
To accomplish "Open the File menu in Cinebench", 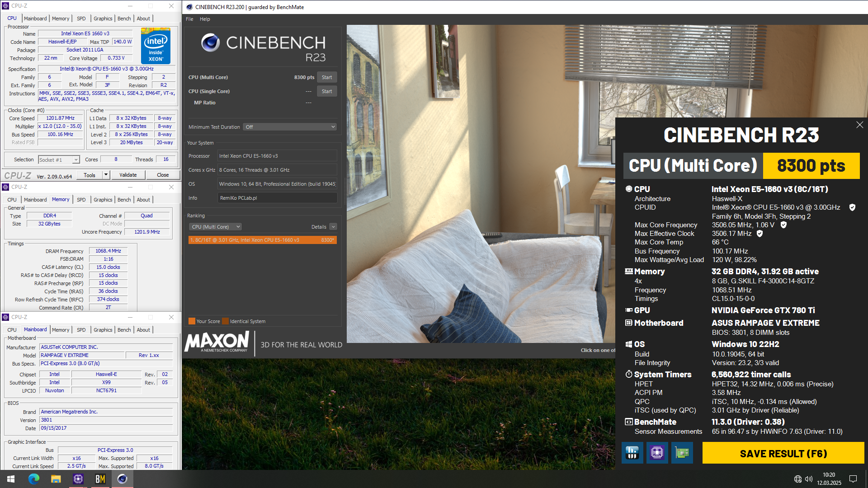I will point(189,19).
